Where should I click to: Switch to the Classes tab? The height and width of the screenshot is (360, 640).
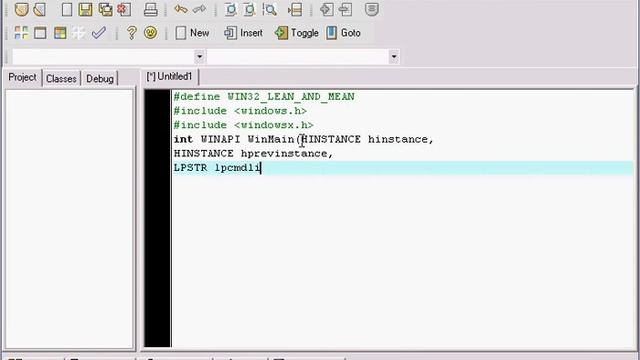(x=61, y=78)
